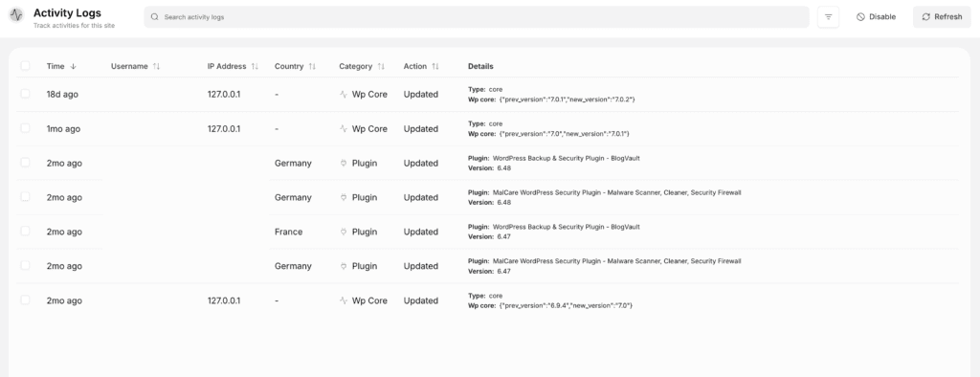
Task: Sort by Action column arrows
Action: (435, 66)
